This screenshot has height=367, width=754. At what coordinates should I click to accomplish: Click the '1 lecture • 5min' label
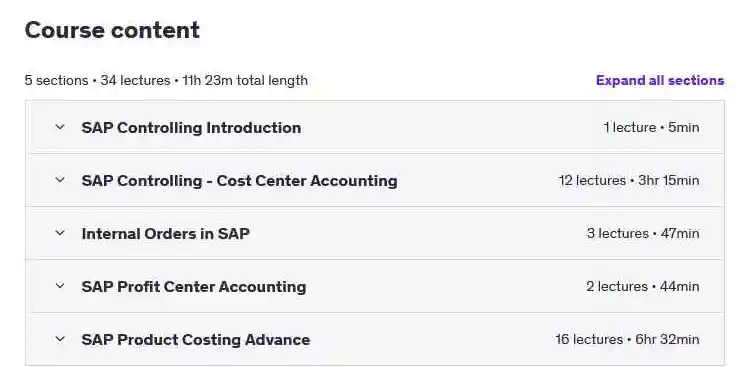click(x=651, y=127)
